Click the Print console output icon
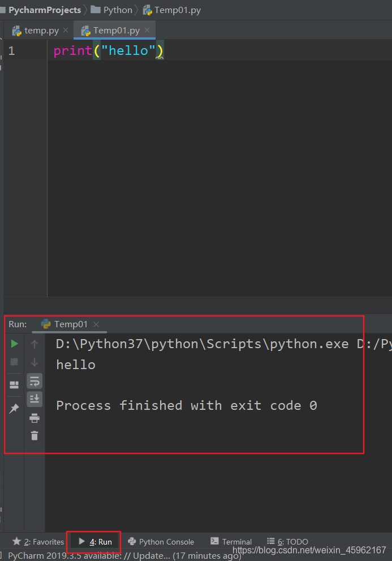 [35, 418]
